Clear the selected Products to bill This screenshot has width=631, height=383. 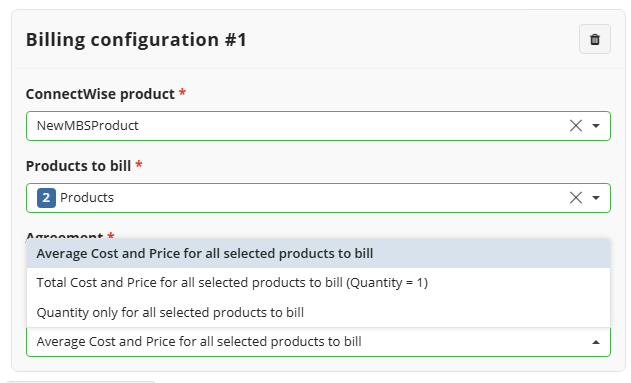point(575,198)
